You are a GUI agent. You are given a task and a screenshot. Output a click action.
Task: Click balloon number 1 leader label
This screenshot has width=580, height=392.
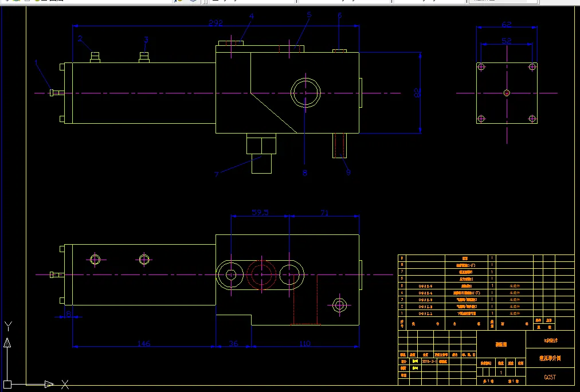(x=36, y=62)
